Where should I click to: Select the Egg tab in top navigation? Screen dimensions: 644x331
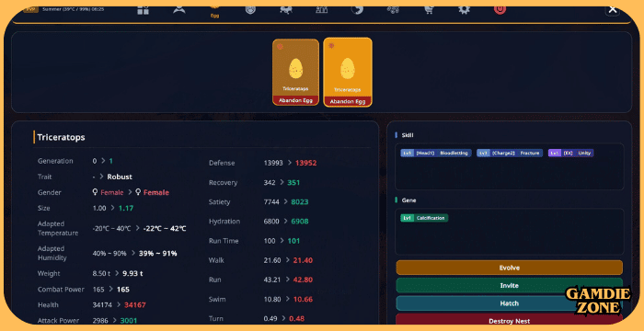tap(214, 12)
